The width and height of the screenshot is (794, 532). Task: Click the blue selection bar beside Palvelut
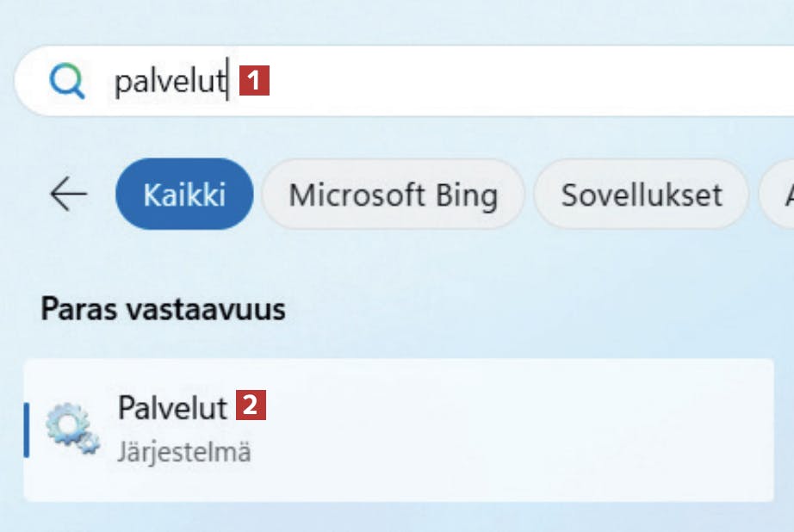27,430
